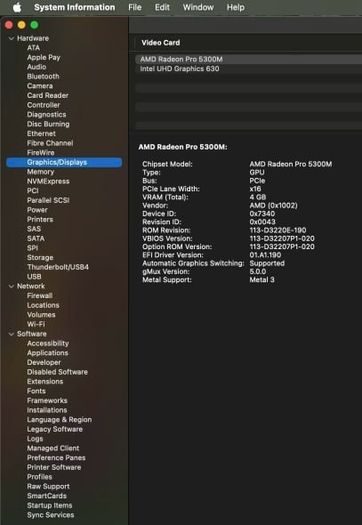Select Ethernet in the sidebar
The image size is (362, 525).
coord(41,134)
